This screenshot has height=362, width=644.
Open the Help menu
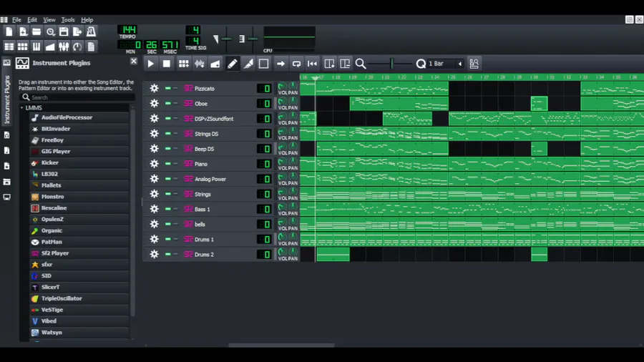pyautogui.click(x=87, y=20)
